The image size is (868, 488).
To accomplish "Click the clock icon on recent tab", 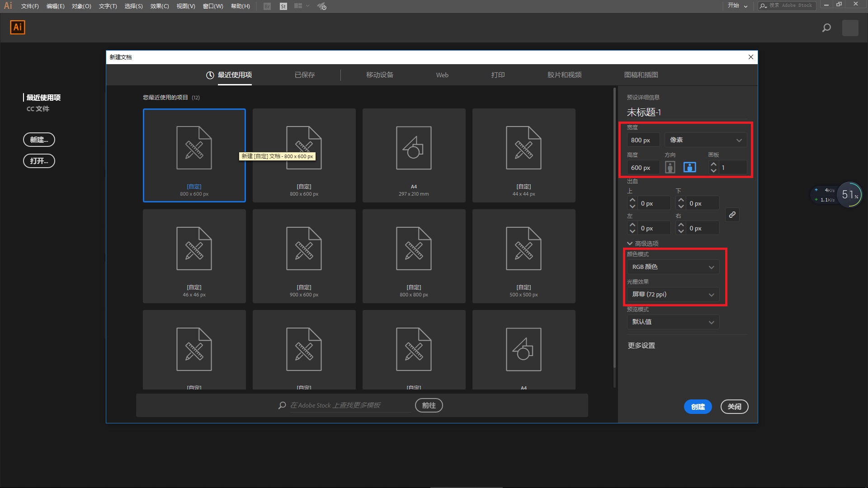I will [210, 75].
